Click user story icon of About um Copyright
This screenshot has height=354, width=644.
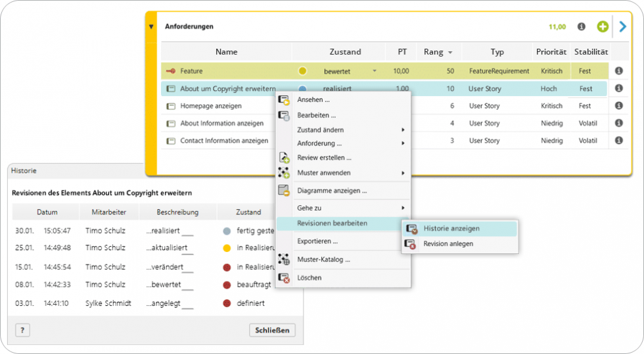coord(170,88)
